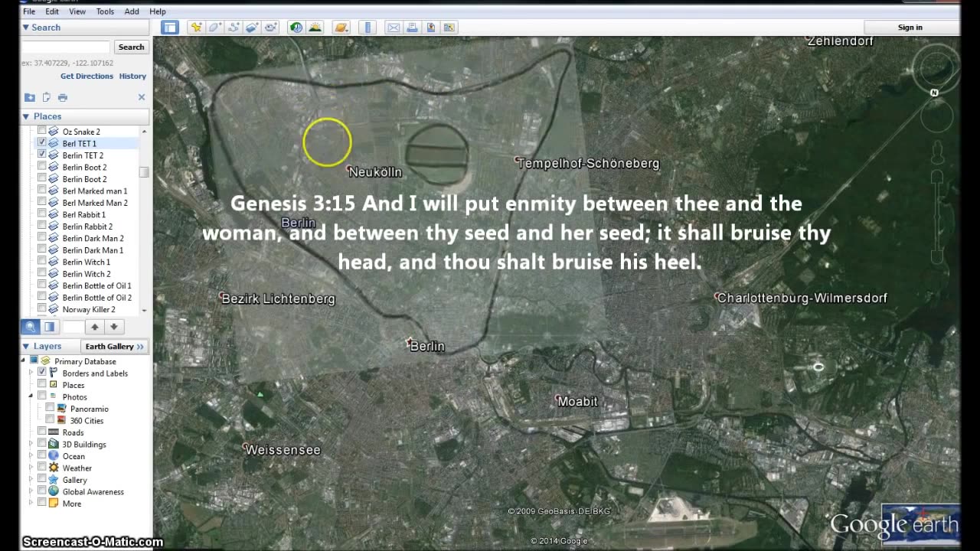The height and width of the screenshot is (551, 980).
Task: Click the Places list vertical scrollbar thumb
Action: coord(144,172)
